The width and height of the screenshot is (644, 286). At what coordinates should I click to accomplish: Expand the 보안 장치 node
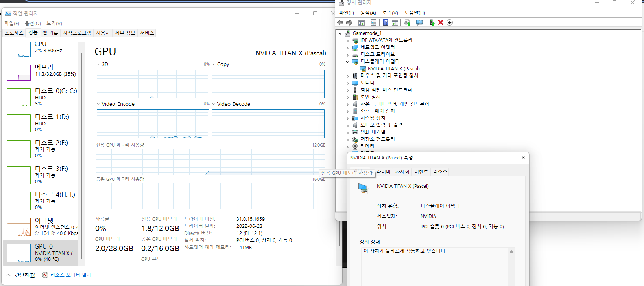click(x=347, y=97)
